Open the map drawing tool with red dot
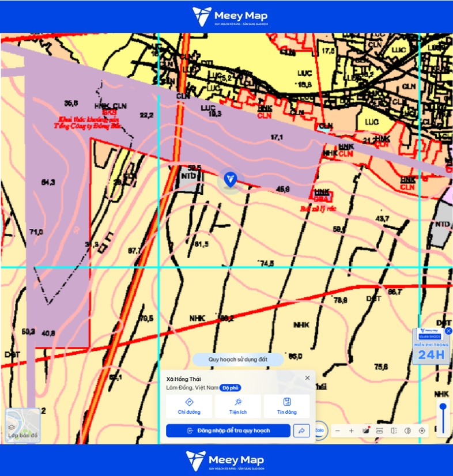 [x=365, y=430]
